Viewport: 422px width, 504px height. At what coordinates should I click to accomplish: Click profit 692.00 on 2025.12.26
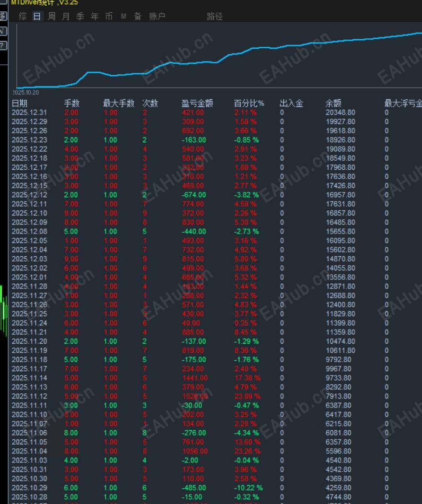(193, 131)
